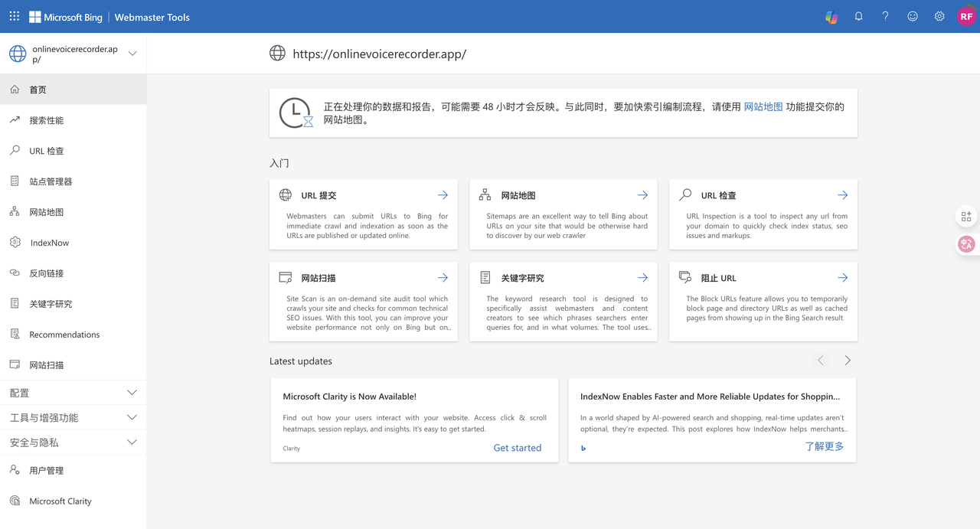Click the translate floating icon on right edge
Image resolution: width=980 pixels, height=529 pixels.
[966, 244]
